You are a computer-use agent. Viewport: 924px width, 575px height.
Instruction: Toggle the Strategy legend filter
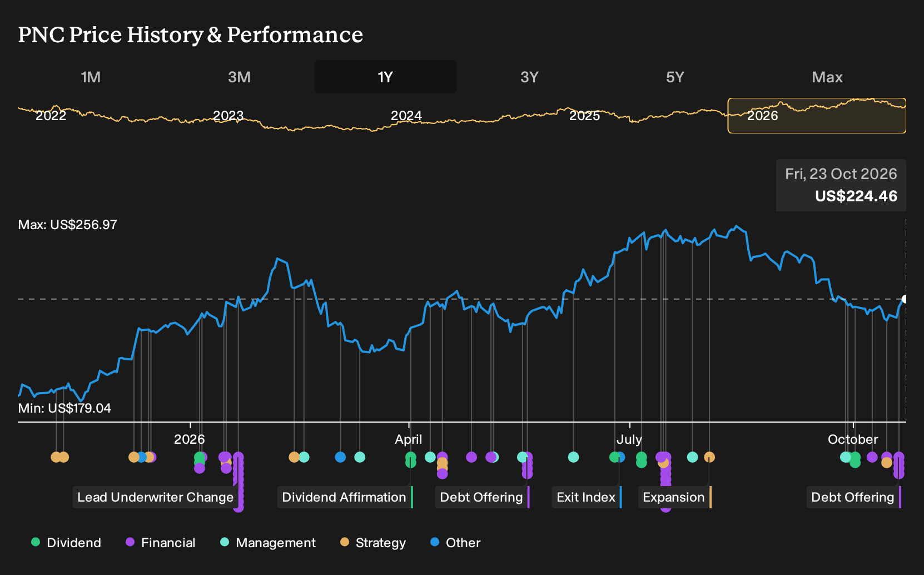373,542
